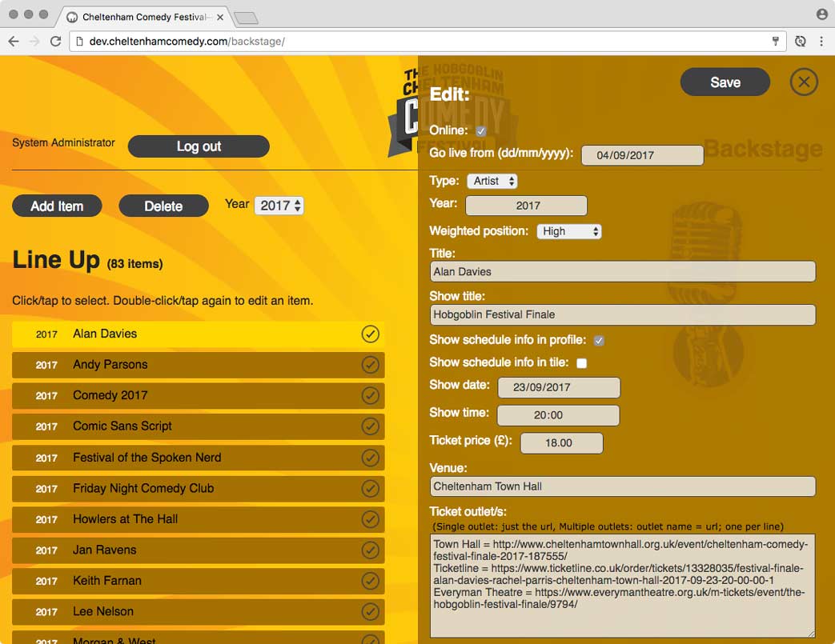Select Festival of the Spoken Nerd row
835x644 pixels.
click(x=198, y=458)
